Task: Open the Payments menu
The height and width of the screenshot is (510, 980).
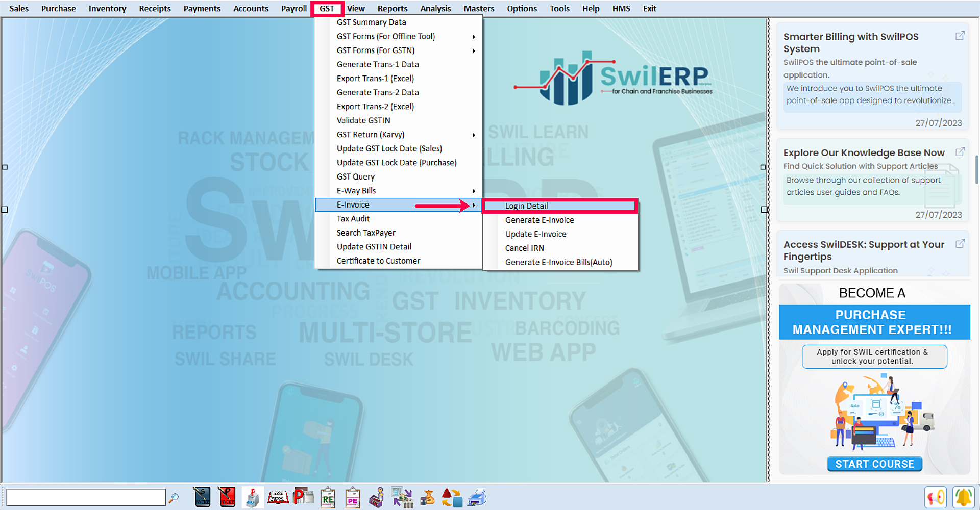Action: [202, 8]
